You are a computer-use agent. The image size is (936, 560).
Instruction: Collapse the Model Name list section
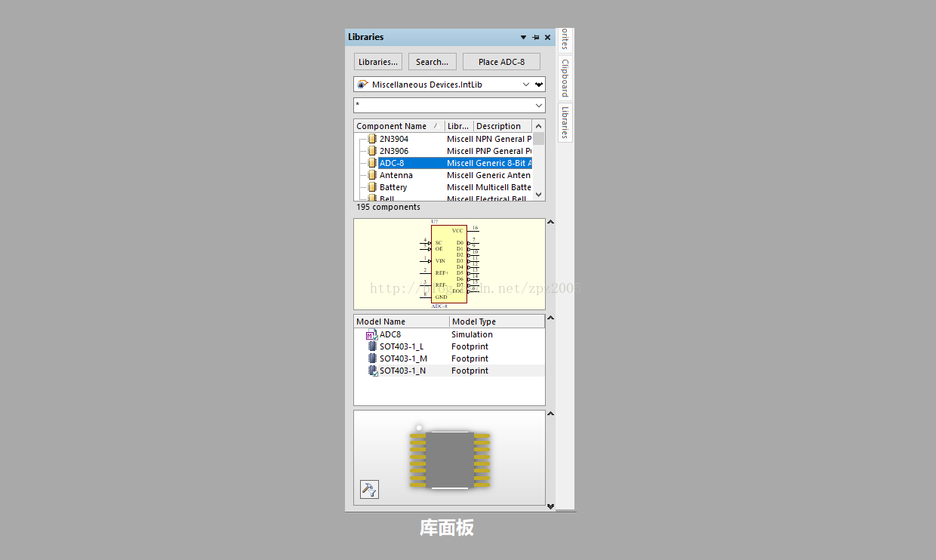pos(550,318)
